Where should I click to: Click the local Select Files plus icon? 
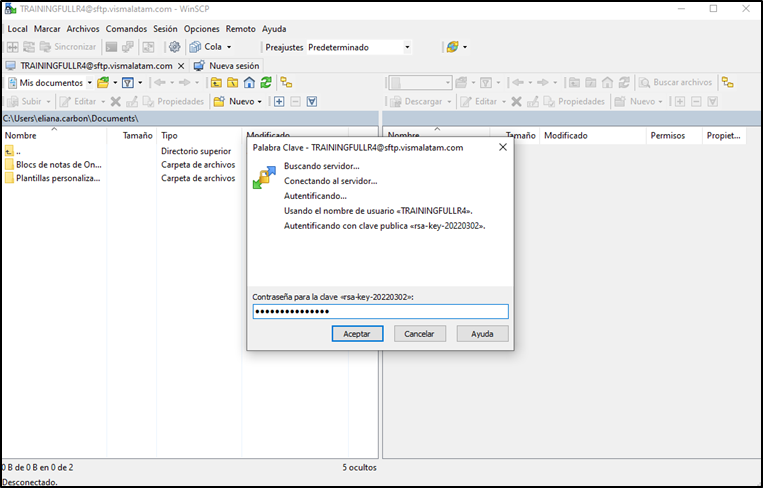279,101
